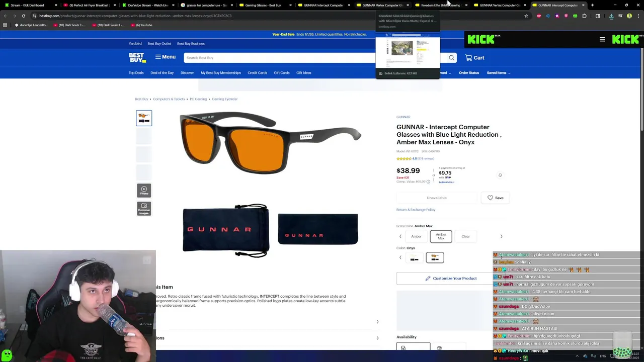Bookmark this page with star icon
Image resolution: width=644 pixels, height=362 pixels.
pyautogui.click(x=526, y=16)
